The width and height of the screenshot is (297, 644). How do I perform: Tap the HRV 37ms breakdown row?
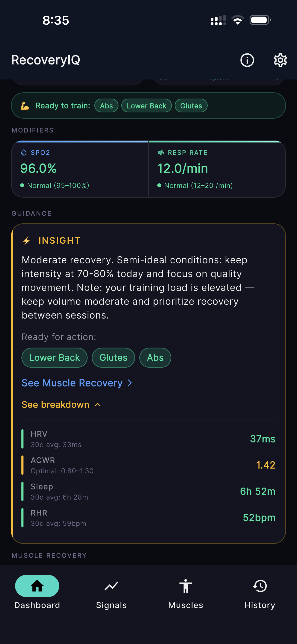point(148,439)
